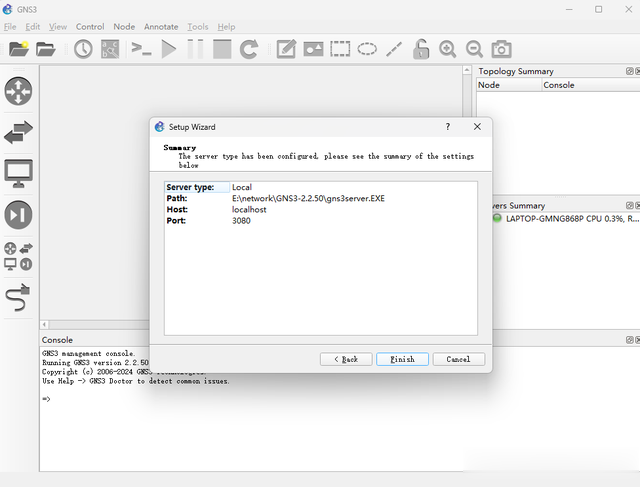
Task: Select the Insert a picture tool
Action: point(313,49)
